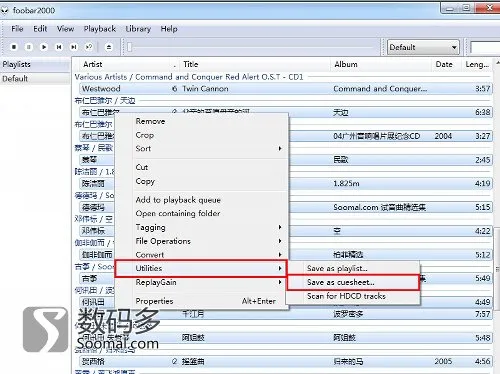Select the Default playlist in sidebar

coord(35,79)
